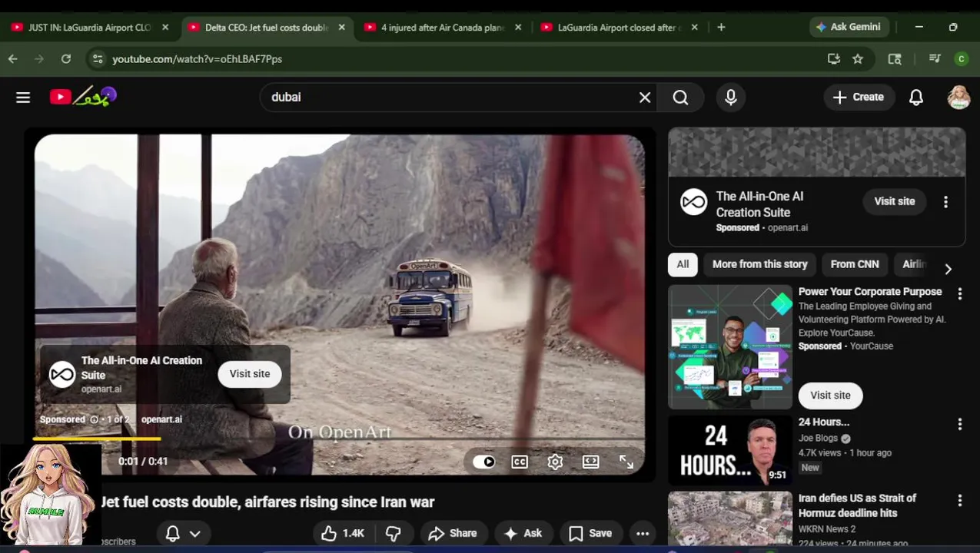Image resolution: width=980 pixels, height=553 pixels.
Task: Open a new browser tab with plus
Action: tap(721, 27)
